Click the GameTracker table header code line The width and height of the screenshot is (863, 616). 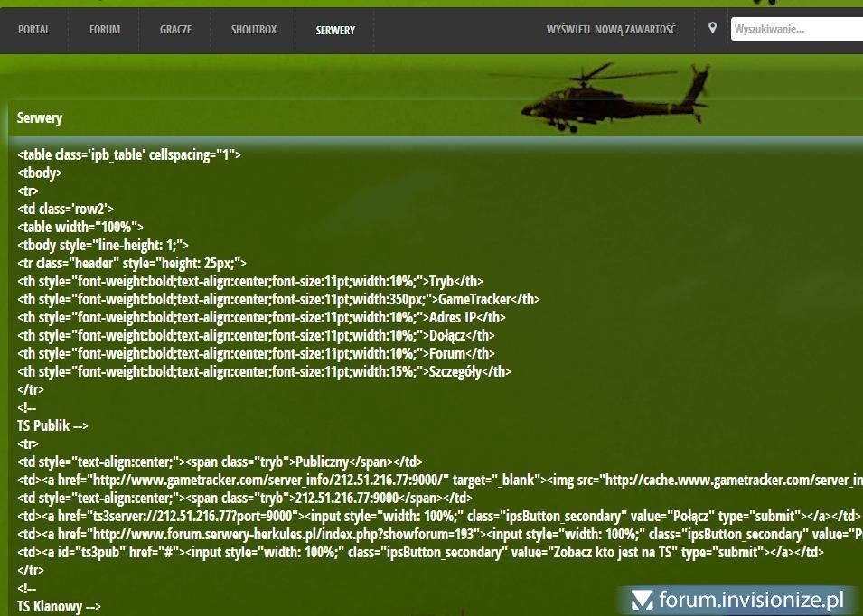(x=278, y=299)
